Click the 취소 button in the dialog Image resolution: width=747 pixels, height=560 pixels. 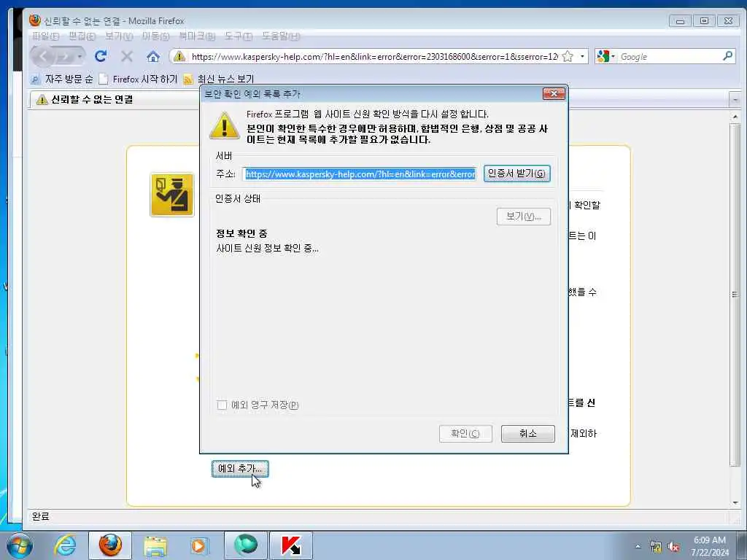point(528,434)
